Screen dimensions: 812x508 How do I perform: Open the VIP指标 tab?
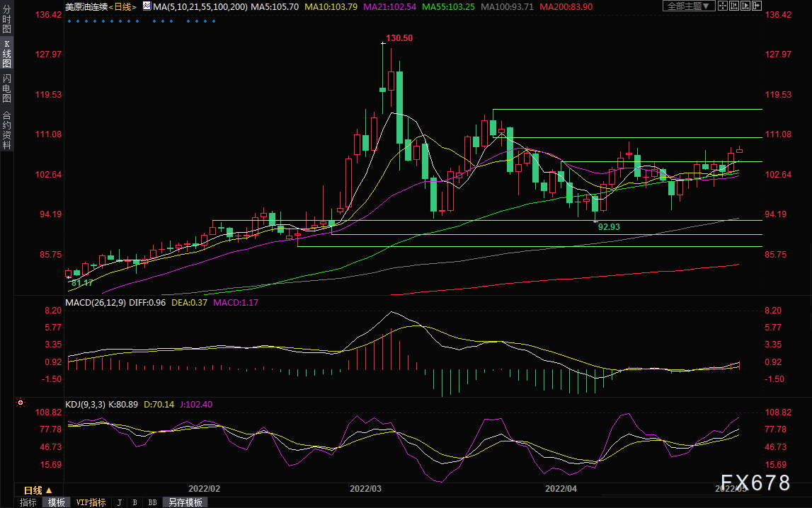point(91,502)
